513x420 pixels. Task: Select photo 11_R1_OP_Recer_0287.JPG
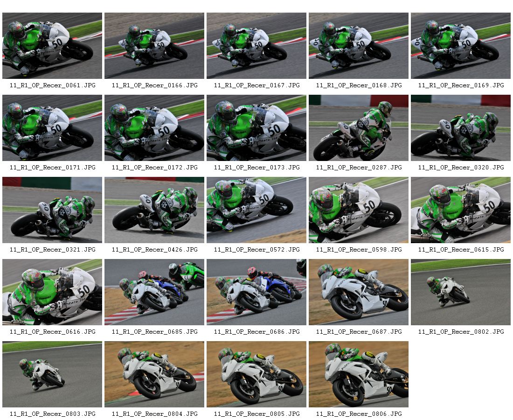tap(359, 128)
